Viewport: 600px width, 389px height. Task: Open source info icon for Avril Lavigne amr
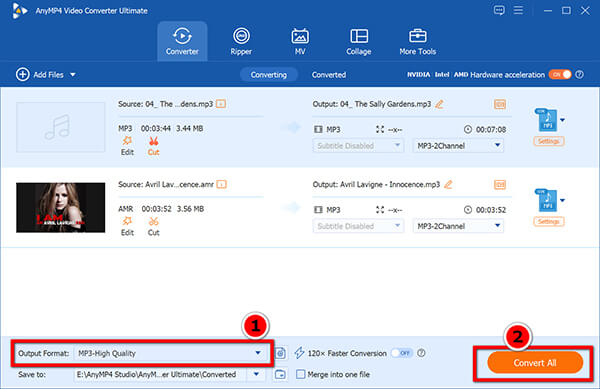click(x=221, y=184)
